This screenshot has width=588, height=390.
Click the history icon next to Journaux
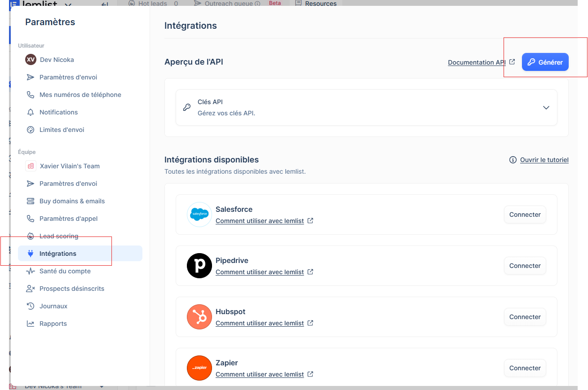pos(31,306)
